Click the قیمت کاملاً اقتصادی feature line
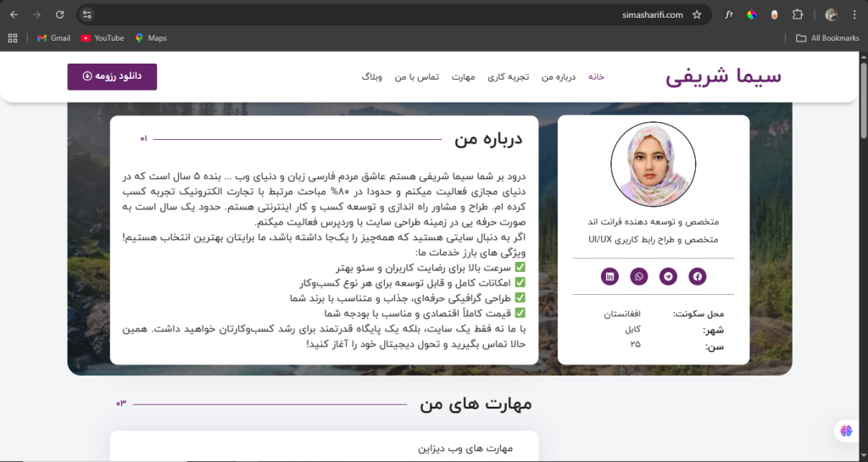The height and width of the screenshot is (462, 868). 425,313
